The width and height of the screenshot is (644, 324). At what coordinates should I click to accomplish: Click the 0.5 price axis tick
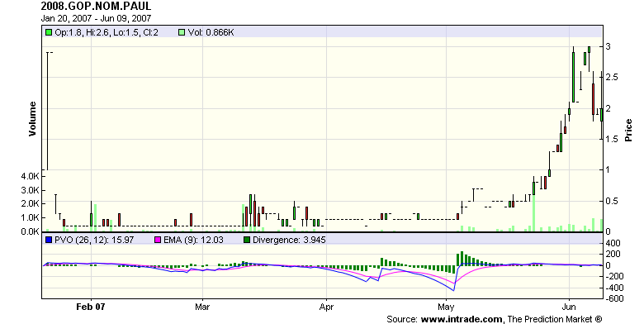(x=612, y=201)
